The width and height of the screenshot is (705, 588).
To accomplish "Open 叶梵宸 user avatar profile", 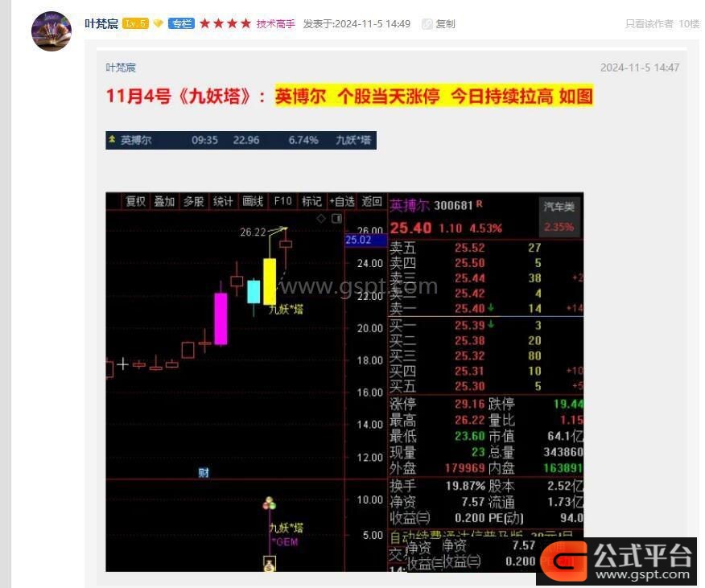I will point(52,31).
